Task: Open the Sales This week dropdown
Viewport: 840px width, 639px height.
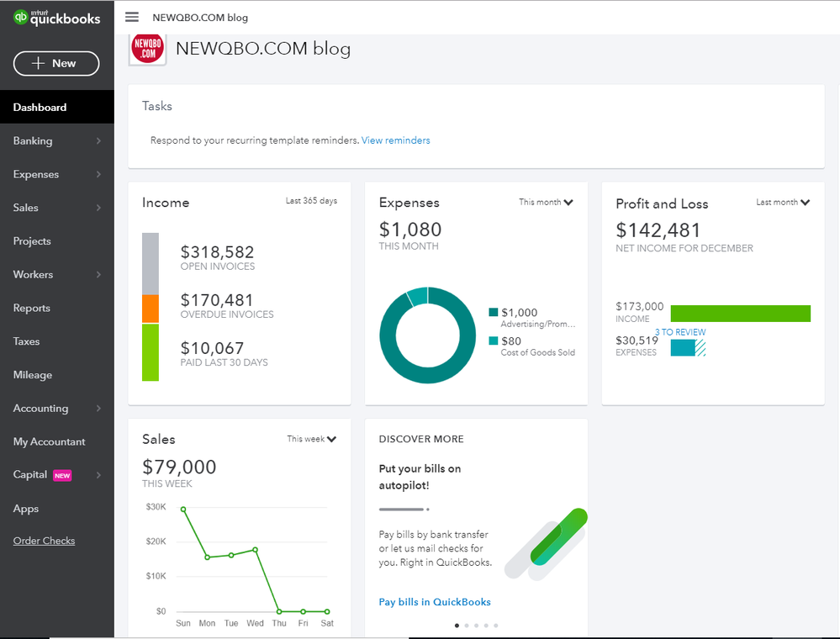Action: tap(311, 439)
